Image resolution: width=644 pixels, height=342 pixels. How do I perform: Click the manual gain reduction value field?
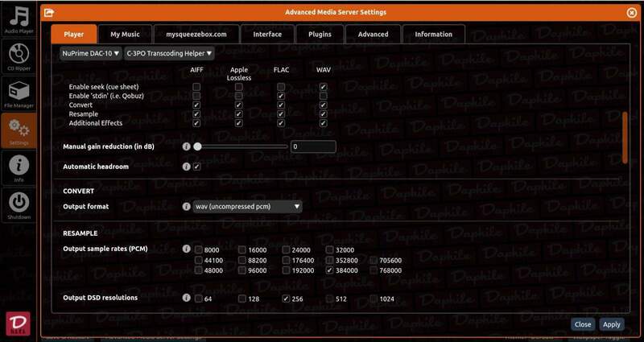312,147
